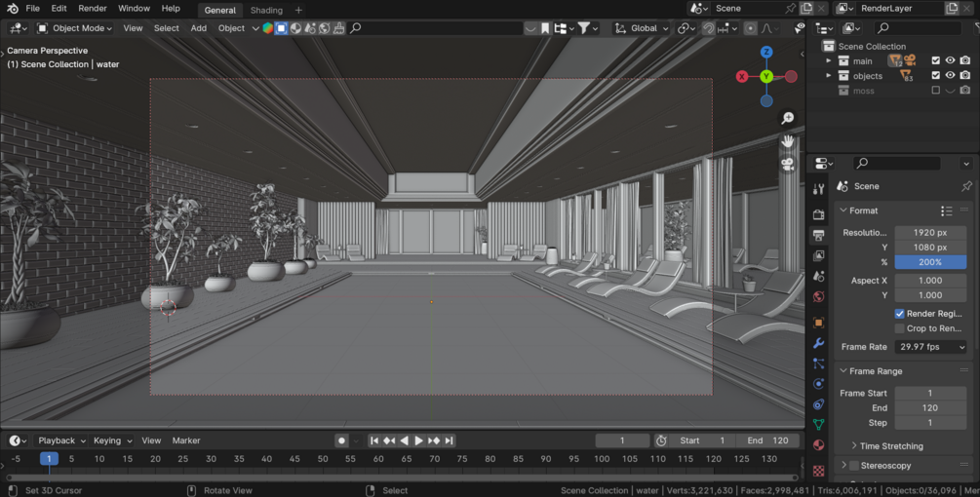
Task: Open the File menu
Action: coord(32,8)
